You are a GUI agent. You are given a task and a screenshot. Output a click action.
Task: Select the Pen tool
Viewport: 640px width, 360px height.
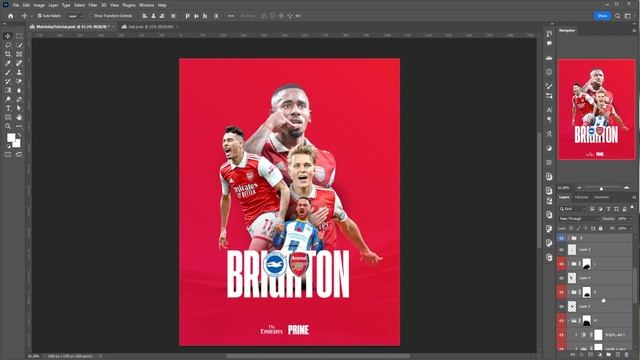[19, 99]
